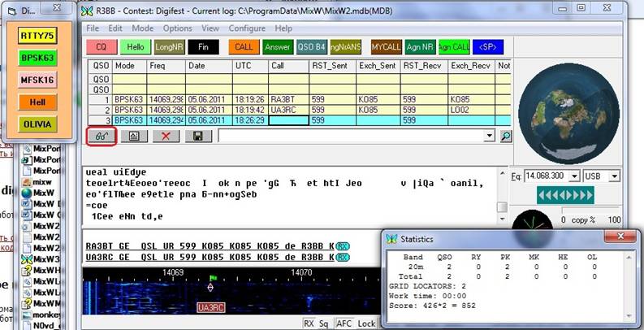Open the Configure menu
Viewport: 644px width, 330px height.
247,28
